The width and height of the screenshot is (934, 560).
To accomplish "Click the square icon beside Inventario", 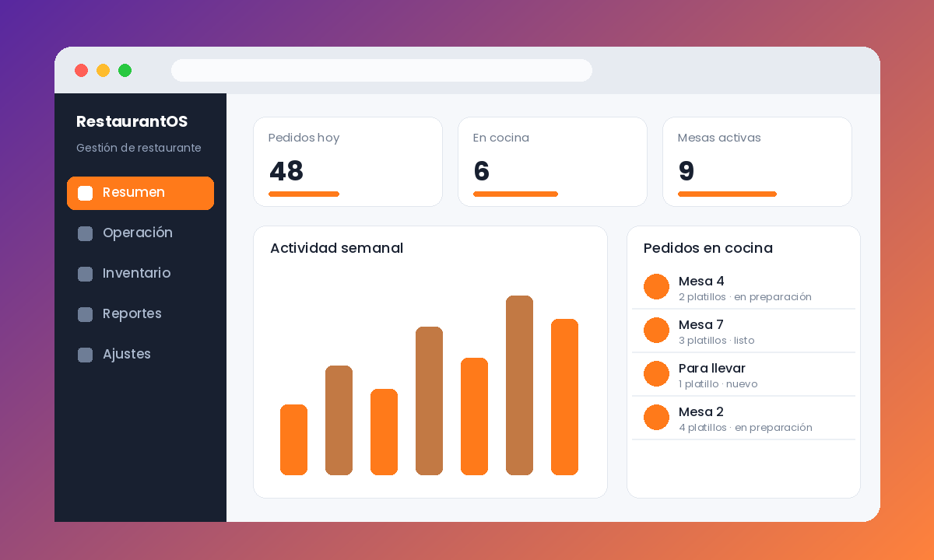I will (86, 274).
